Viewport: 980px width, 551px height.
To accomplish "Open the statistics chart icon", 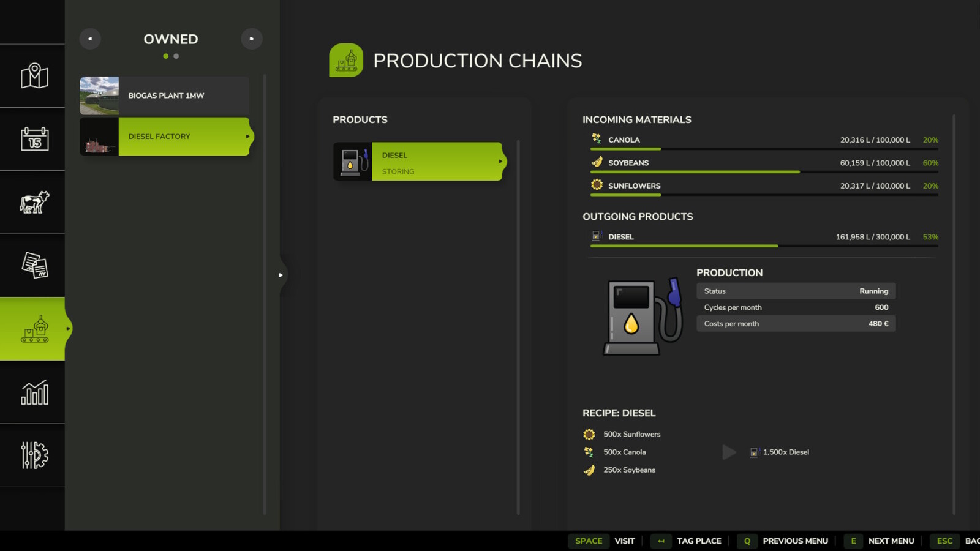I will (33, 392).
